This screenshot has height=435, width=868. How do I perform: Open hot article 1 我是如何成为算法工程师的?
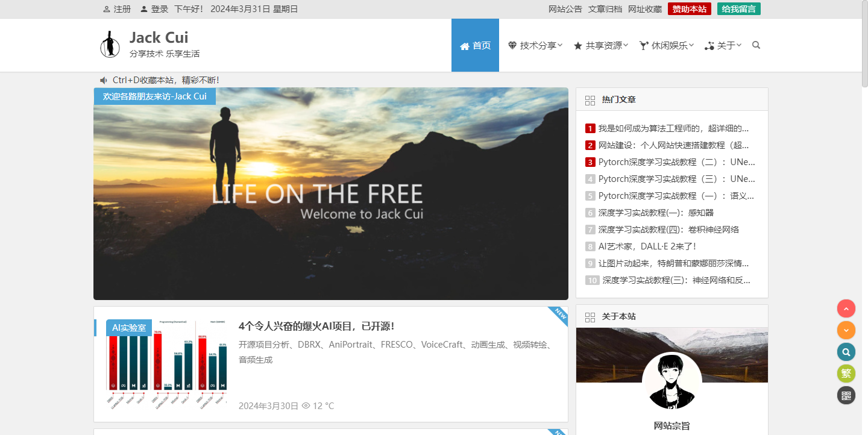pyautogui.click(x=673, y=128)
